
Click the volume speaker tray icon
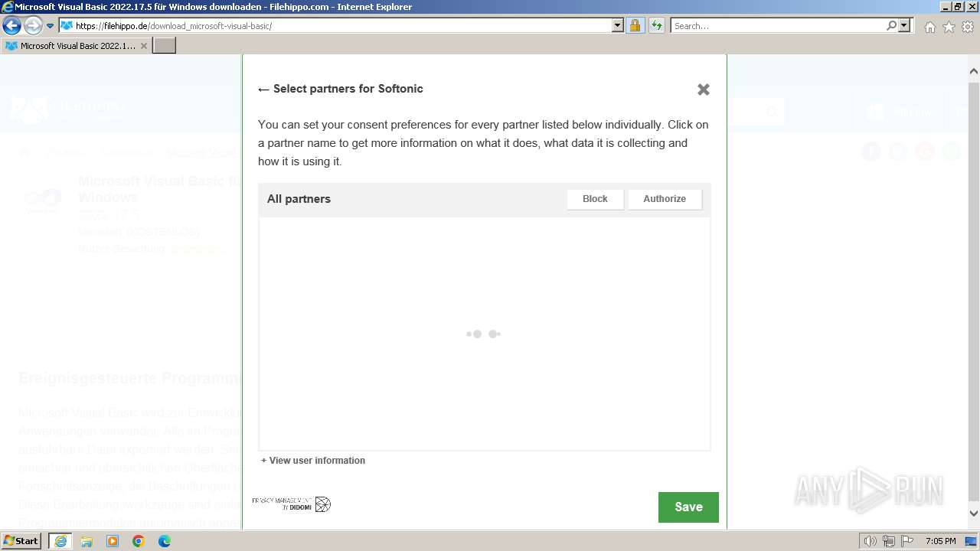point(871,542)
